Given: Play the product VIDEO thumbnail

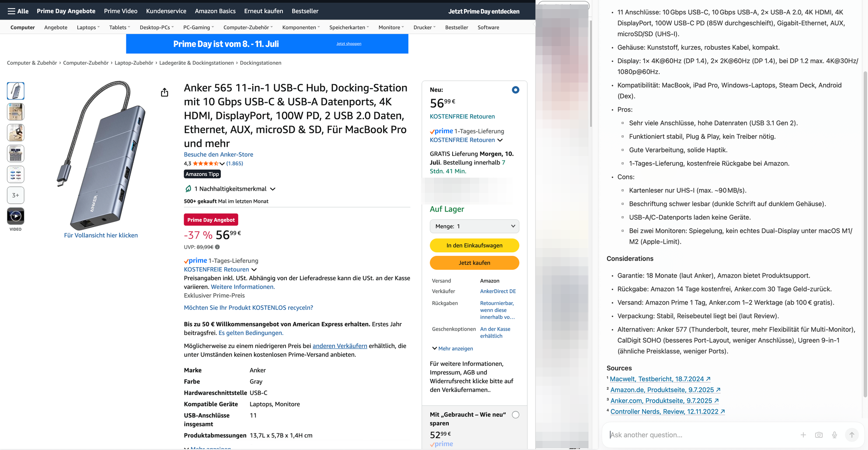Looking at the screenshot, I should (16, 216).
